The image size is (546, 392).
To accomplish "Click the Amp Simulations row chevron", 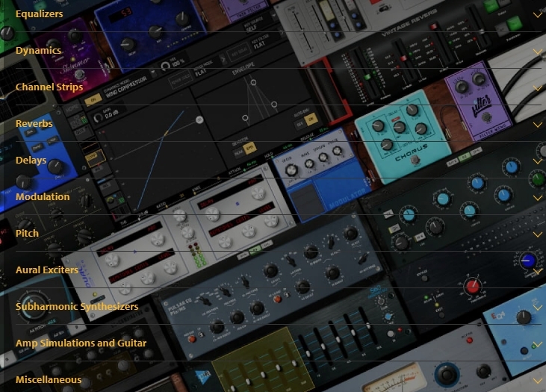I will [537, 344].
